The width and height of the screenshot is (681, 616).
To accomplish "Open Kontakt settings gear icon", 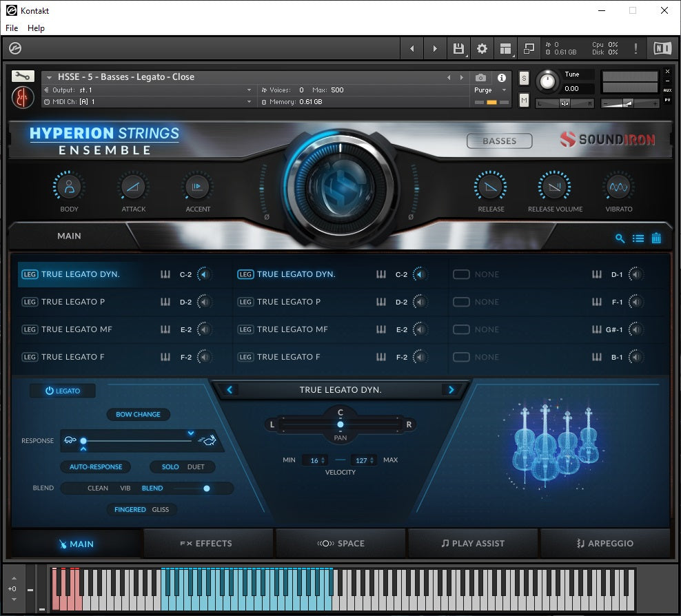I will [x=482, y=49].
